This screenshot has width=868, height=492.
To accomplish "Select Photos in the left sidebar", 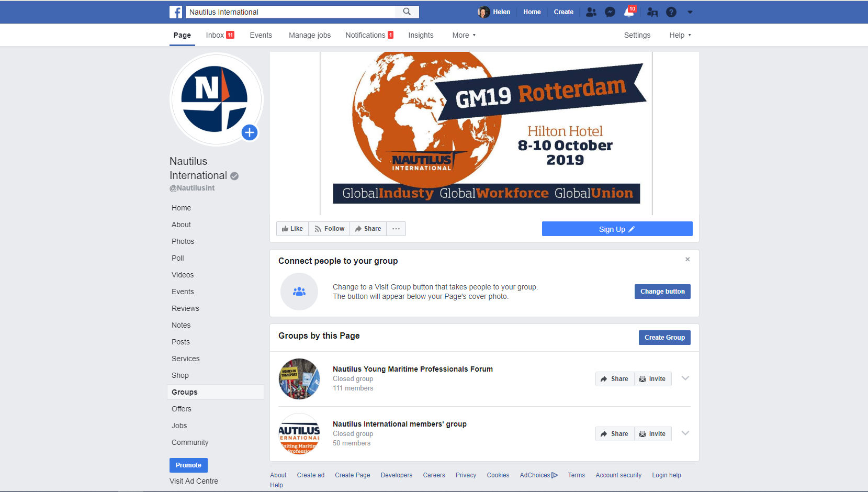I will 183,241.
